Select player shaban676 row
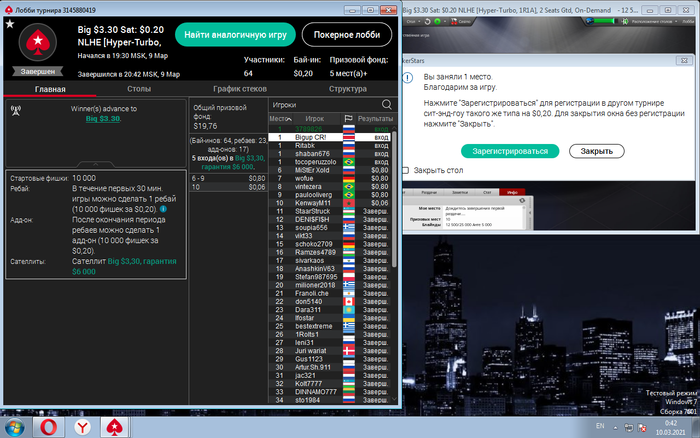This screenshot has height=438, width=700. tap(329, 154)
